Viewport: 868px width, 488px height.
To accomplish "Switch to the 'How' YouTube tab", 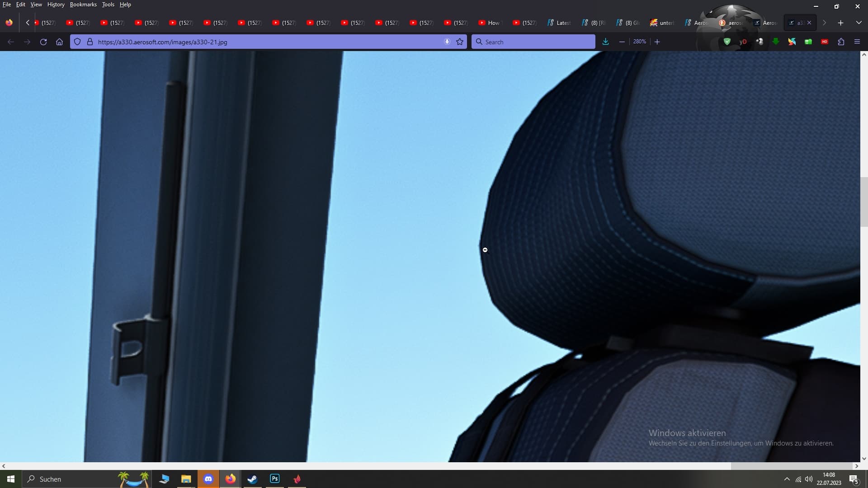I will [x=491, y=23].
